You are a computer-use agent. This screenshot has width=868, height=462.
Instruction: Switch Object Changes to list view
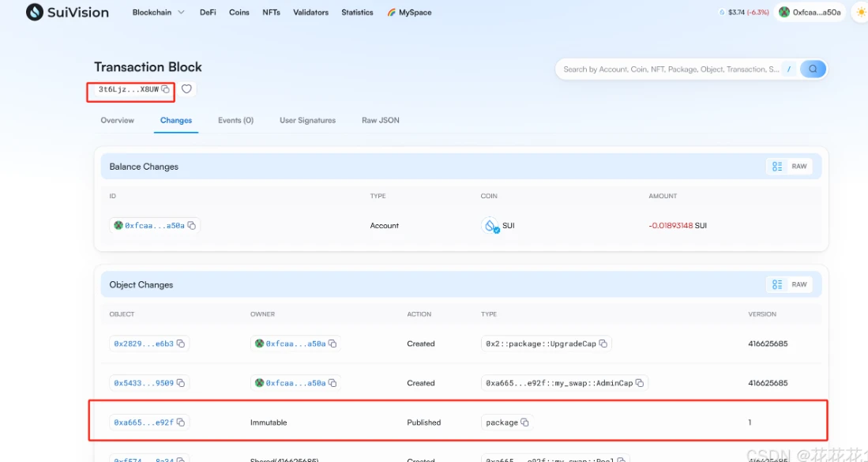pyautogui.click(x=777, y=284)
